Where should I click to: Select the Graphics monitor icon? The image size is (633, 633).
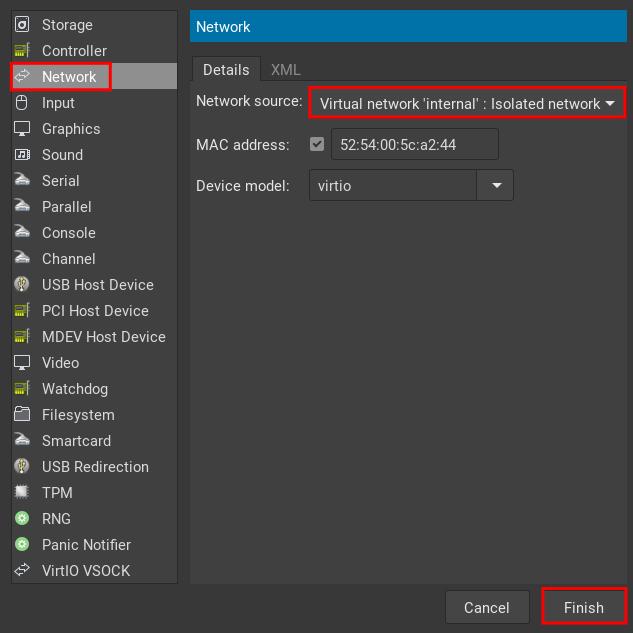pos(22,129)
